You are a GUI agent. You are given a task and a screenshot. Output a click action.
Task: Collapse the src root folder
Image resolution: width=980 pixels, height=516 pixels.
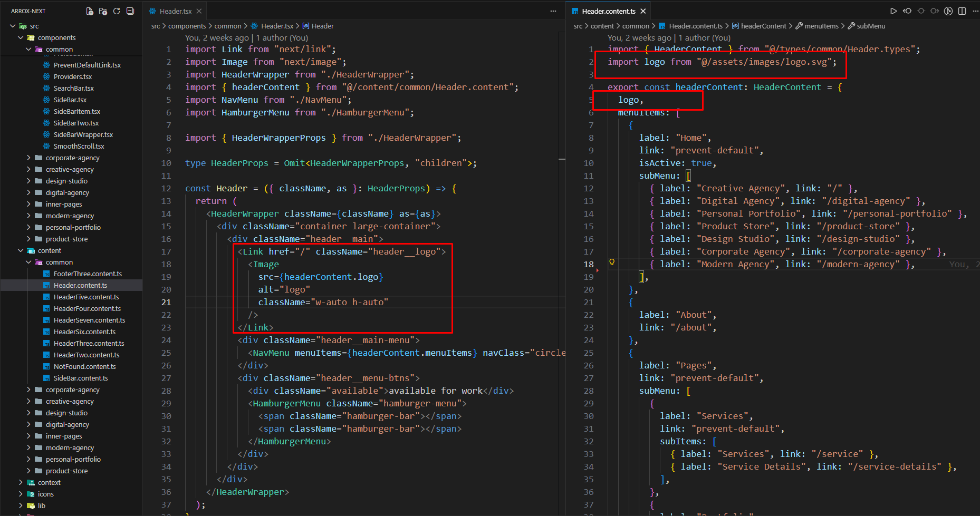point(13,26)
